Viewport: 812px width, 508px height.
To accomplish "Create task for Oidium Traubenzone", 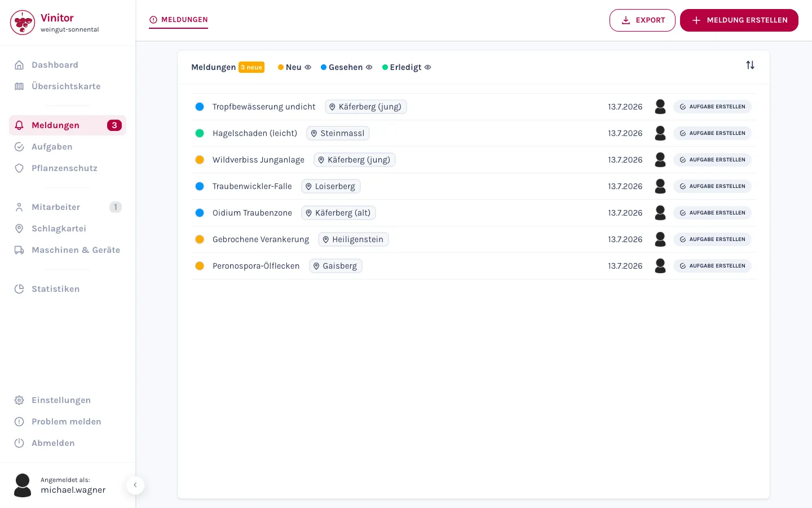I will 712,213.
